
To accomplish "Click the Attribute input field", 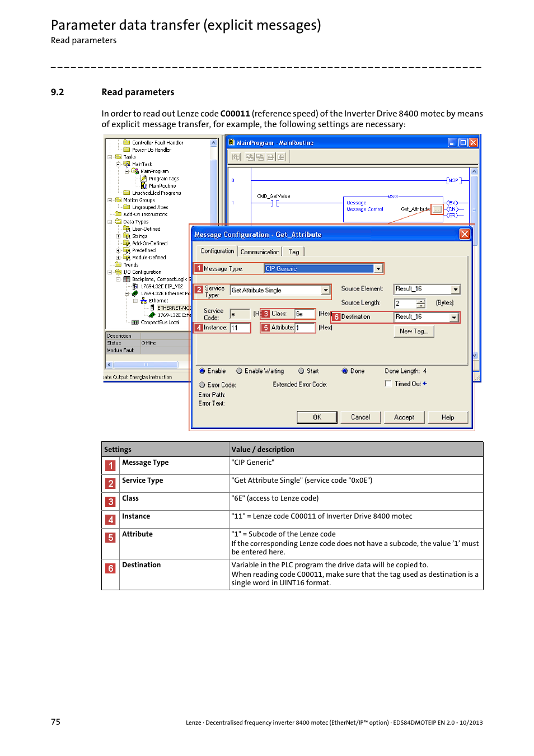I will pyautogui.click(x=306, y=328).
